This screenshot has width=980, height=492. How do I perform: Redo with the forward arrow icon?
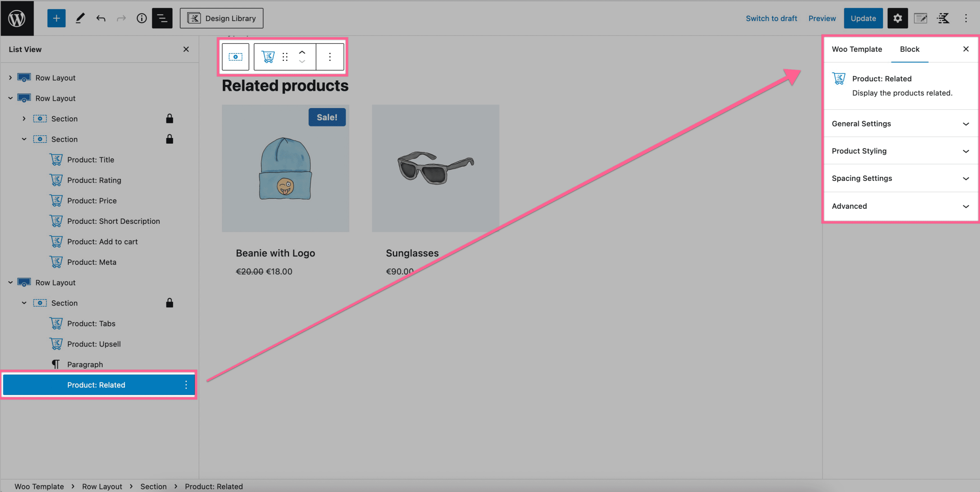click(x=121, y=18)
